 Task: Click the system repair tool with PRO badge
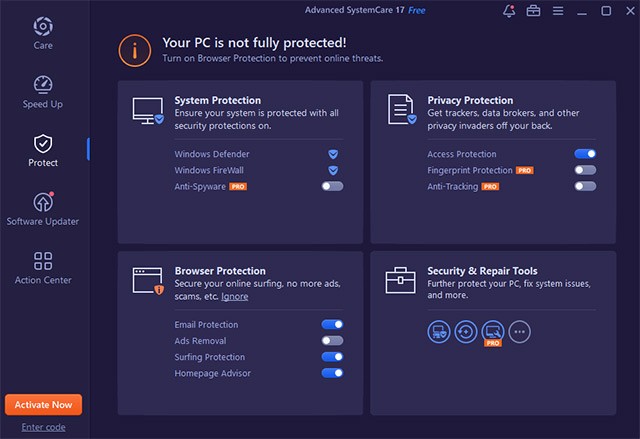point(492,332)
